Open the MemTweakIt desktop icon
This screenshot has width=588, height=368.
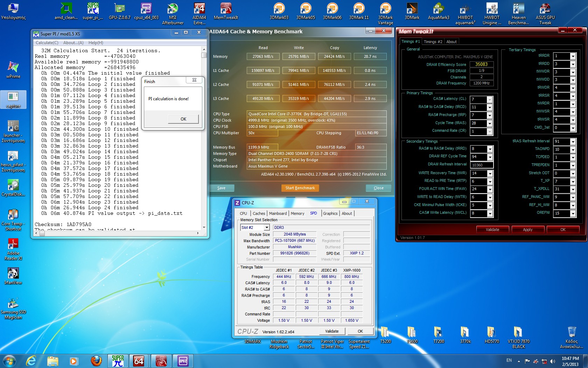(226, 11)
